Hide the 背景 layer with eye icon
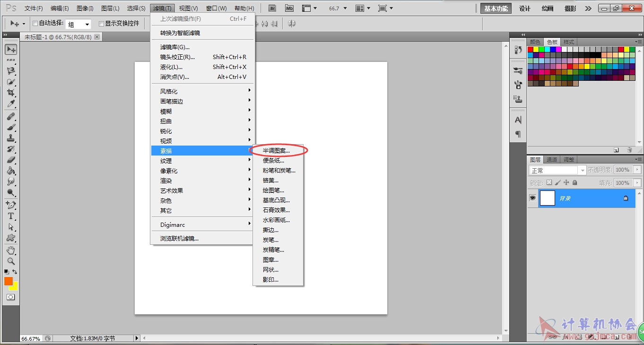Screen dimensions: 644x345 (533, 198)
